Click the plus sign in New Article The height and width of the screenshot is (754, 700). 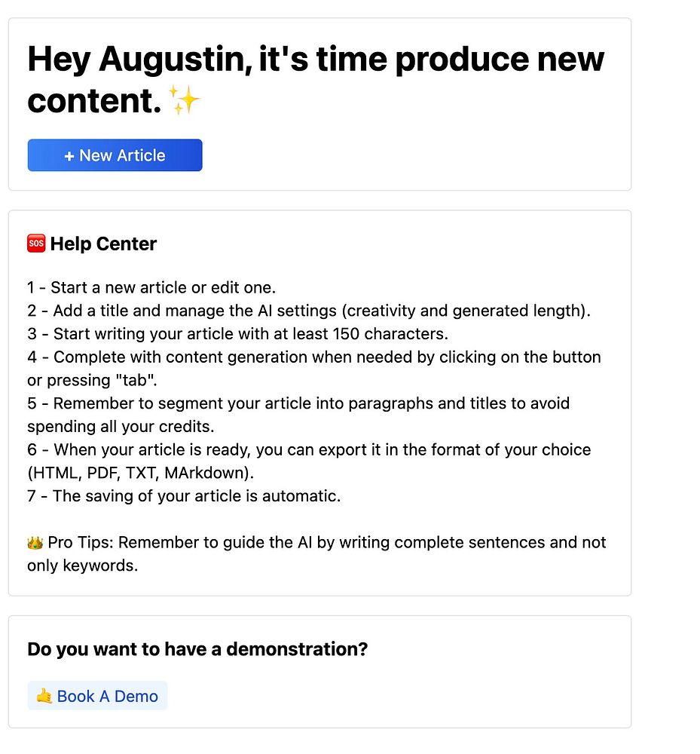click(69, 156)
